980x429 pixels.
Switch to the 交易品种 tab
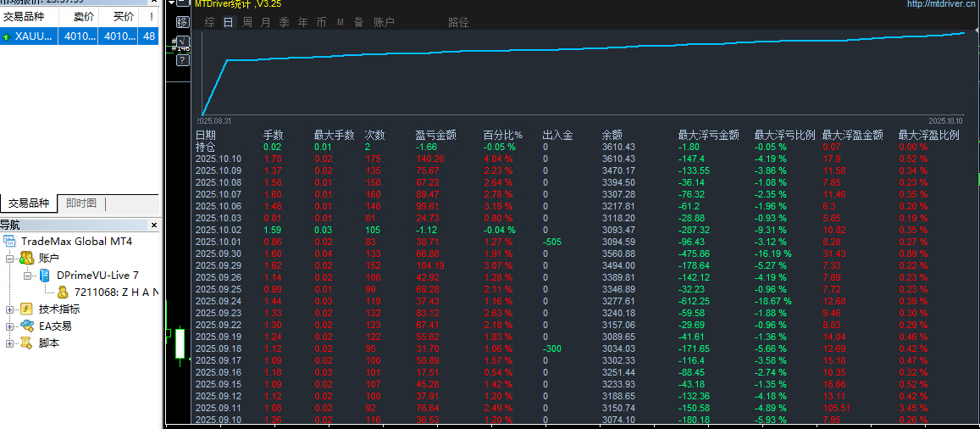coord(28,203)
